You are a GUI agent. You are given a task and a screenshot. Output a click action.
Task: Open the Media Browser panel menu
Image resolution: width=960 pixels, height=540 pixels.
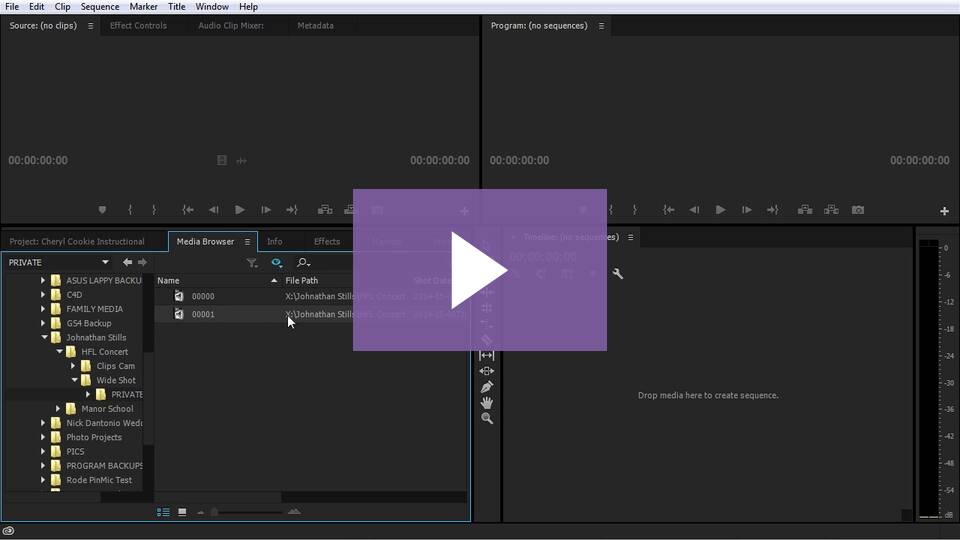[x=247, y=242]
